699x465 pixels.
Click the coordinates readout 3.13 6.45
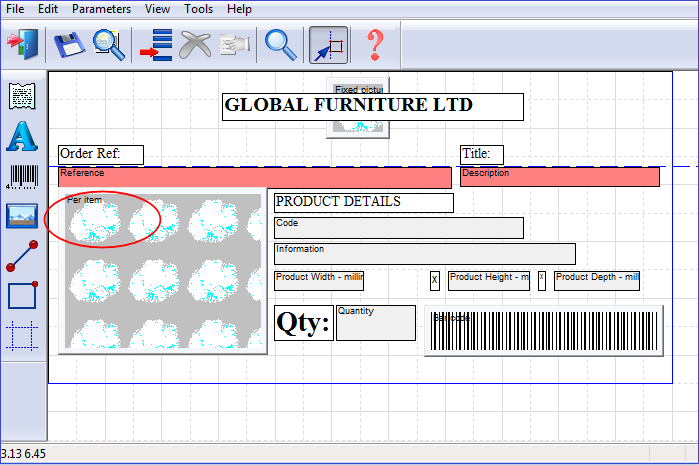[x=23, y=454]
